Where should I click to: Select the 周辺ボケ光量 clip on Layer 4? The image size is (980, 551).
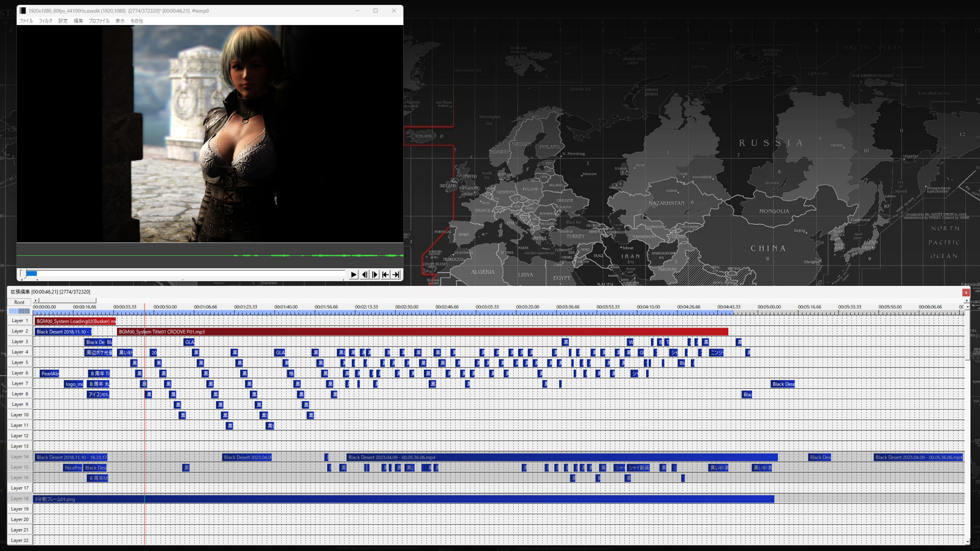click(x=99, y=353)
